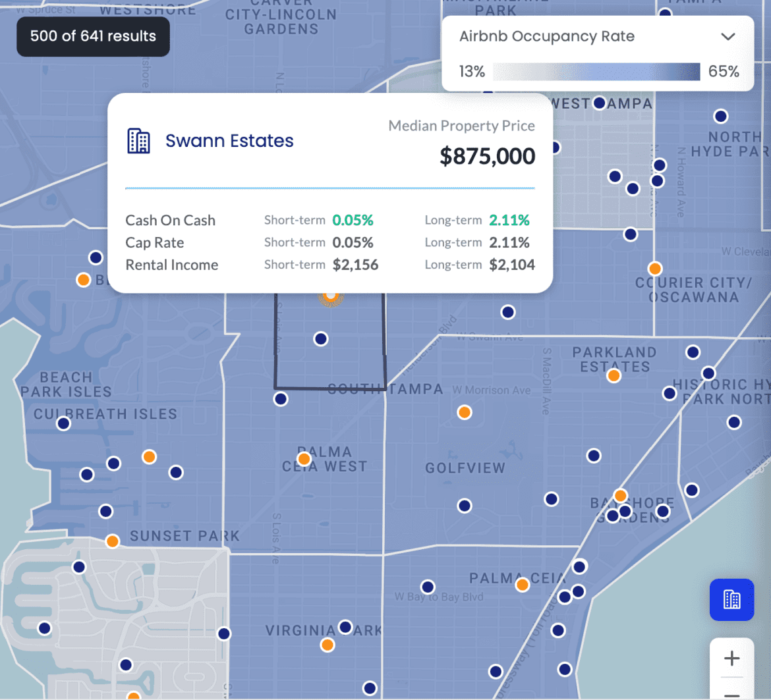Select the orange marker near Palma Ceia West

[303, 458]
